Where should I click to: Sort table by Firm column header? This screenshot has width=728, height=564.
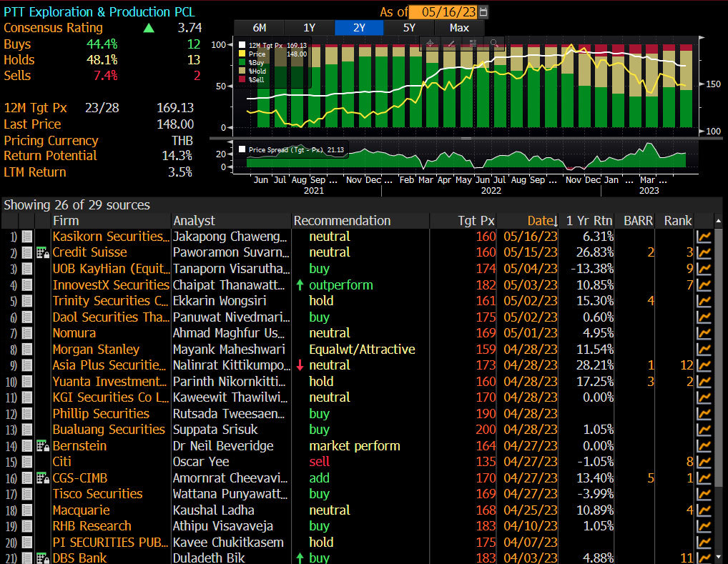pyautogui.click(x=111, y=221)
